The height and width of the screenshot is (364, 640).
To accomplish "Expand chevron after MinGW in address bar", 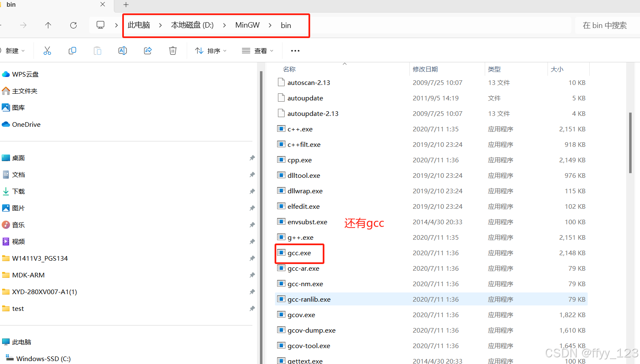I will (270, 25).
